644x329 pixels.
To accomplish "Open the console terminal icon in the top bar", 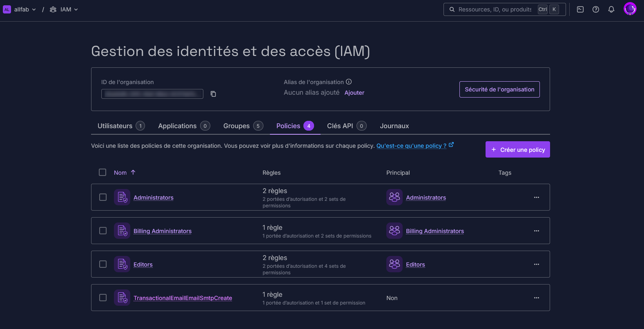I will click(x=580, y=9).
